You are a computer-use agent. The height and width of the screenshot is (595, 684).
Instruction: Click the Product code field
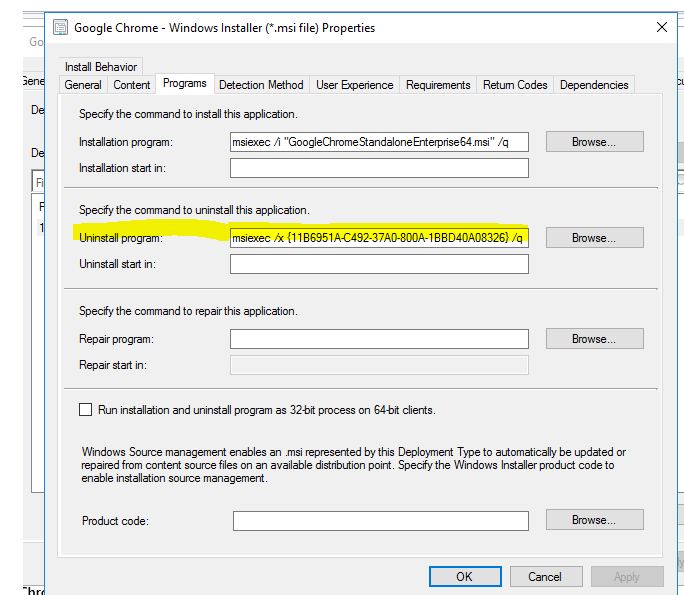click(380, 521)
